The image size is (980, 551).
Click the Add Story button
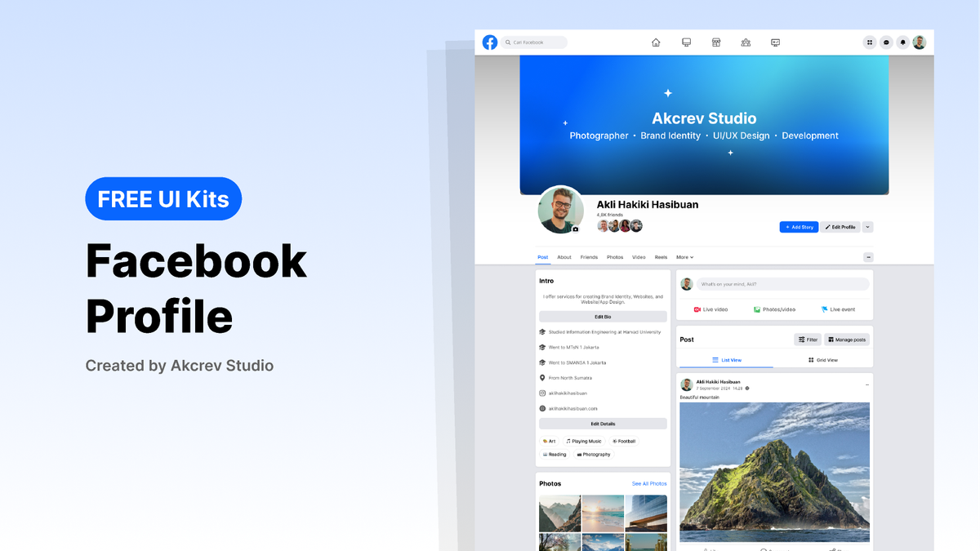click(799, 227)
